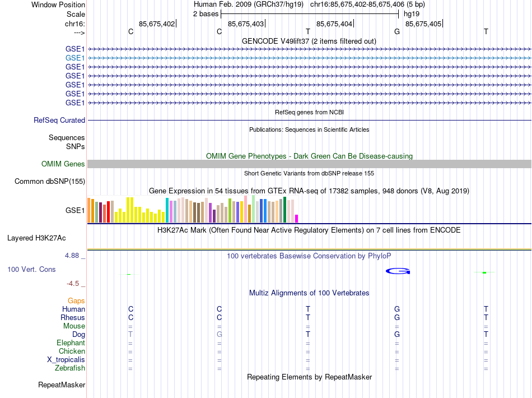The height and width of the screenshot is (398, 532).
Task: Select the X_tropicalis alignment row label
Action: pyautogui.click(x=66, y=360)
